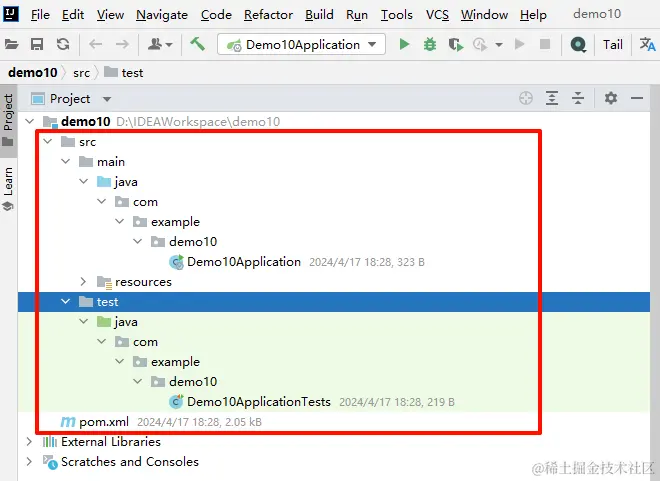Open the Demo10Application run configuration dropdown

301,44
